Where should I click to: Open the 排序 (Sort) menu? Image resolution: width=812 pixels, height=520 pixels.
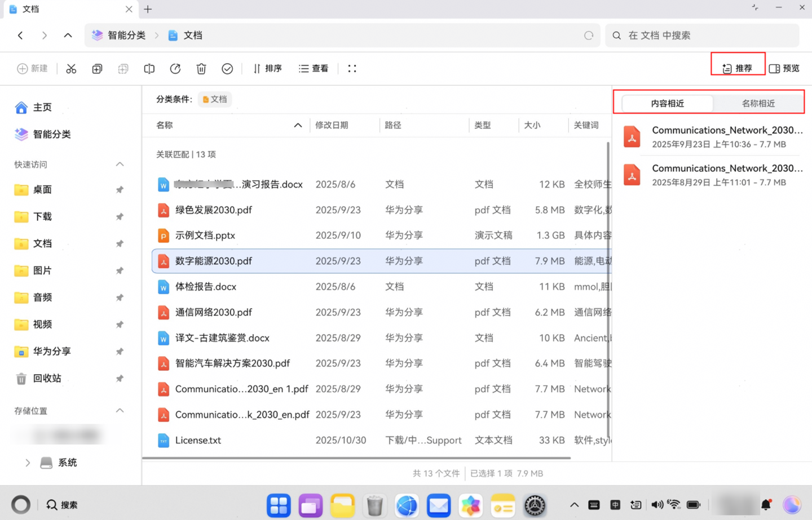(267, 68)
